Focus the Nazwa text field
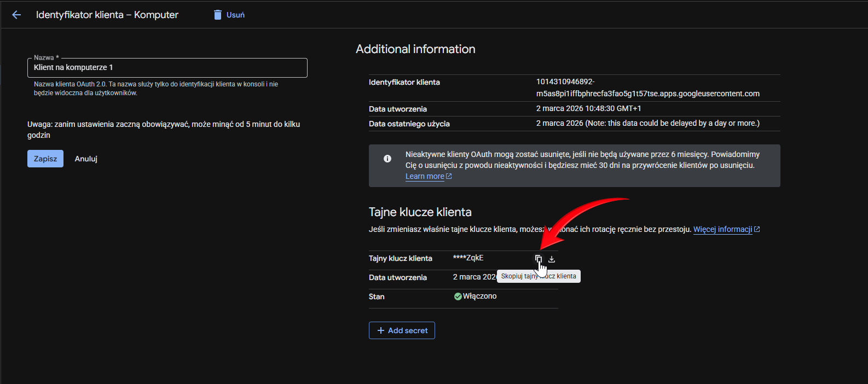The width and height of the screenshot is (868, 384). (x=167, y=68)
